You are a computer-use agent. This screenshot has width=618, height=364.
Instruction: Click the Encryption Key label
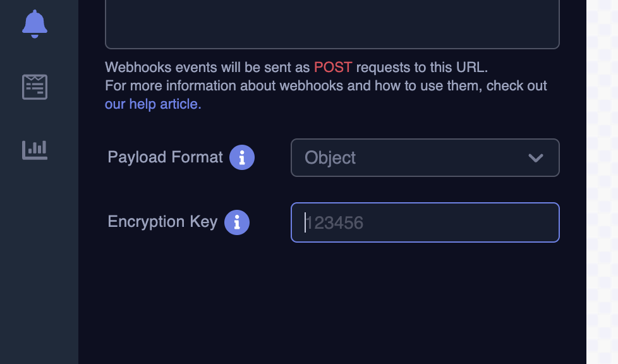[162, 222]
